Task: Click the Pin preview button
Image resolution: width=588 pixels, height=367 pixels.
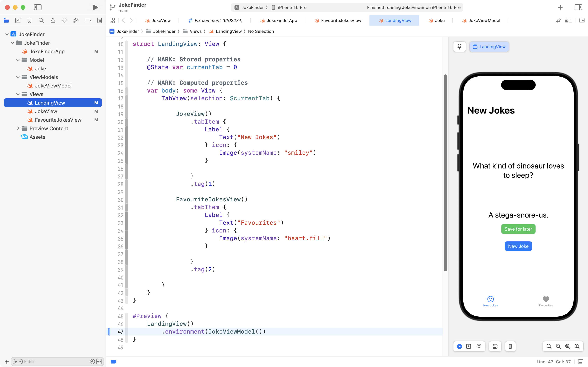Action: tap(459, 47)
